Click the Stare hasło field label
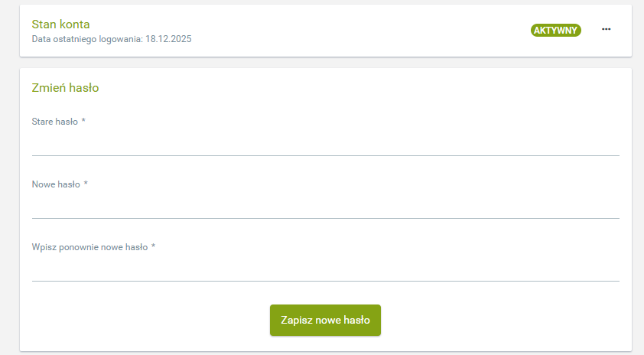This screenshot has width=644, height=355. click(54, 122)
